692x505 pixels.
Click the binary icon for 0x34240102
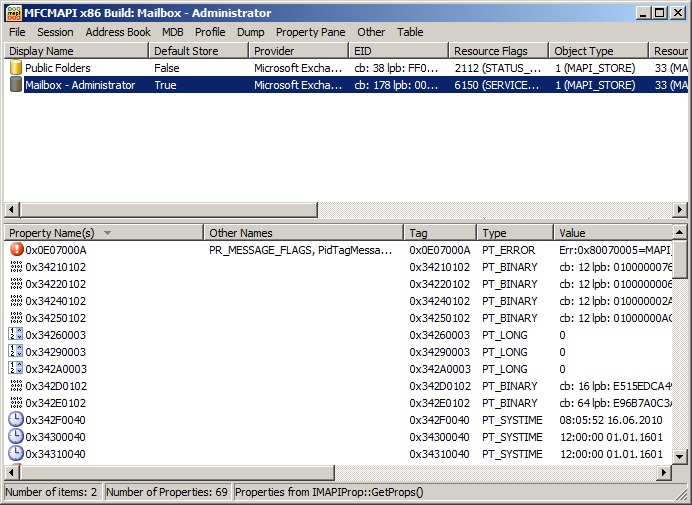[x=16, y=301]
